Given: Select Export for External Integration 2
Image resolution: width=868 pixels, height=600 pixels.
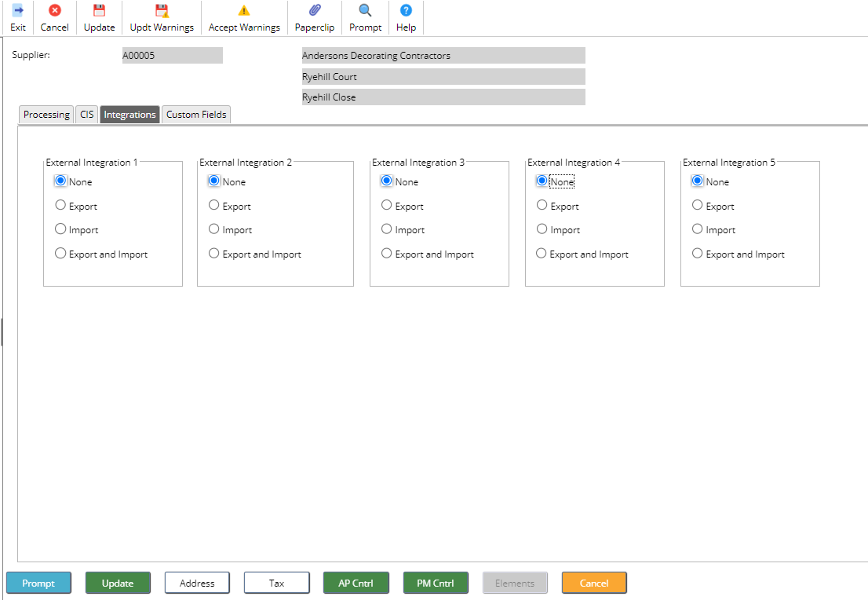Looking at the screenshot, I should coord(213,205).
